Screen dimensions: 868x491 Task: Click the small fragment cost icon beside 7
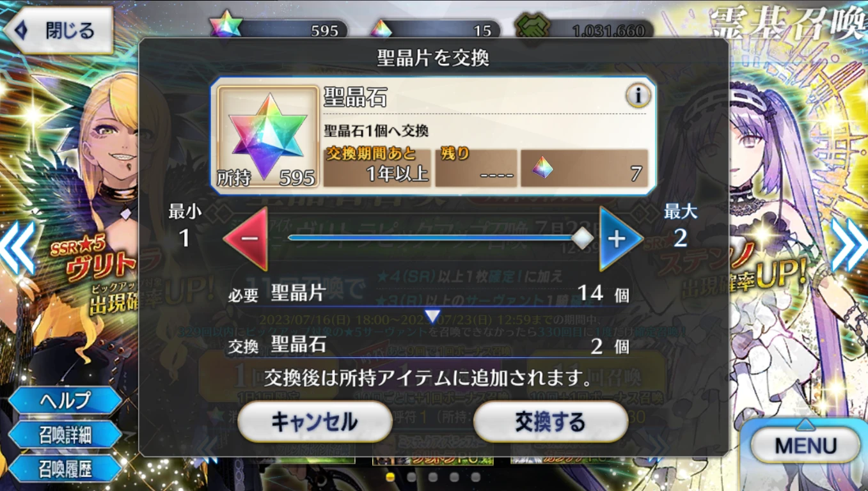coord(542,168)
